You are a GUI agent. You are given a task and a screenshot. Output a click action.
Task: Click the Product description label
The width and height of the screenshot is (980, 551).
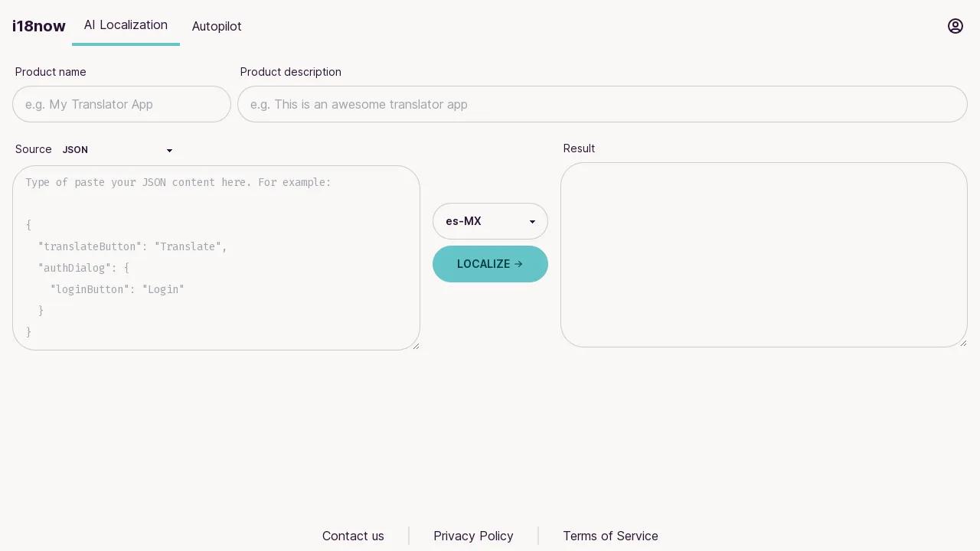(x=291, y=72)
